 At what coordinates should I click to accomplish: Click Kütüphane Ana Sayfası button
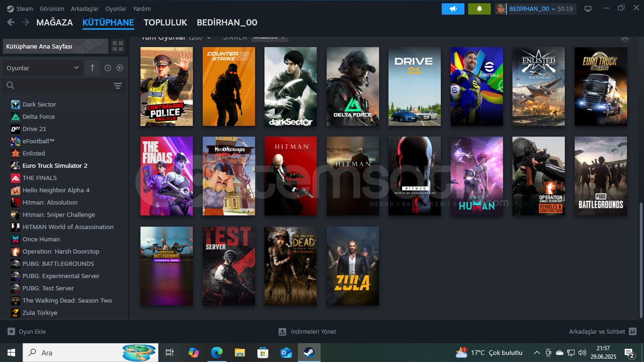pyautogui.click(x=56, y=46)
